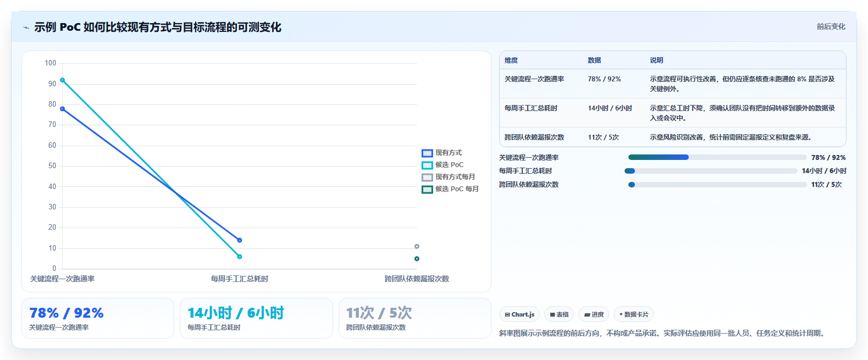Image resolution: width=868 pixels, height=360 pixels.
Task: Click the 候选 PoC 每月 green legend swatch
Action: [427, 190]
